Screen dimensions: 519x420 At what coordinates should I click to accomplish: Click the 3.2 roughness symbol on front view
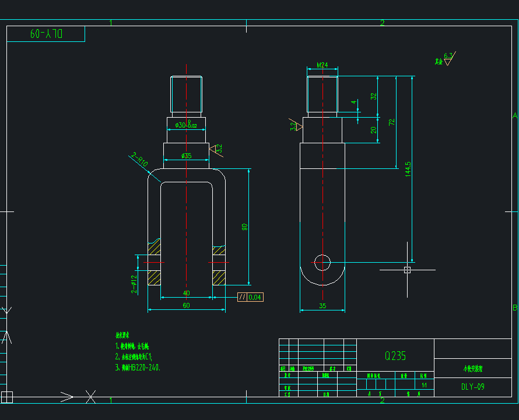(216, 150)
